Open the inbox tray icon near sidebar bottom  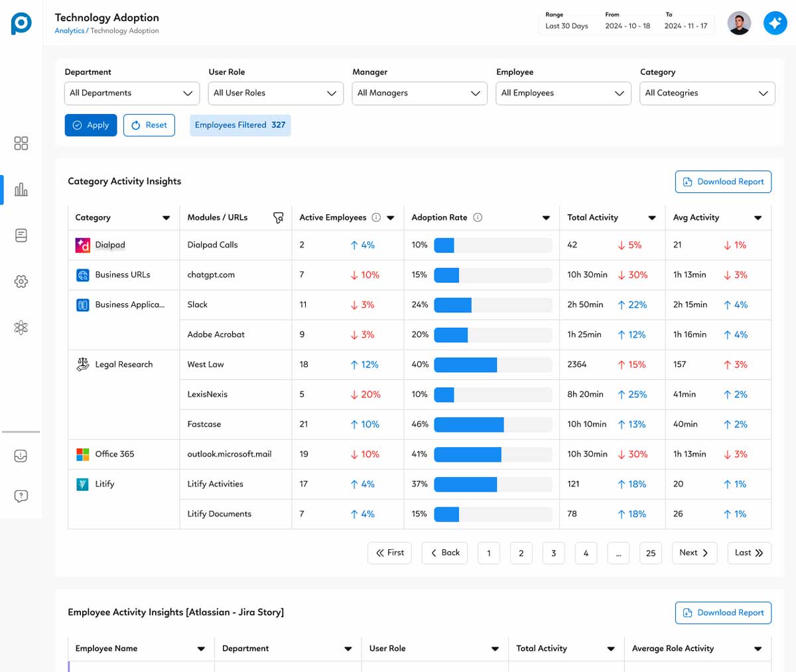[x=21, y=456]
